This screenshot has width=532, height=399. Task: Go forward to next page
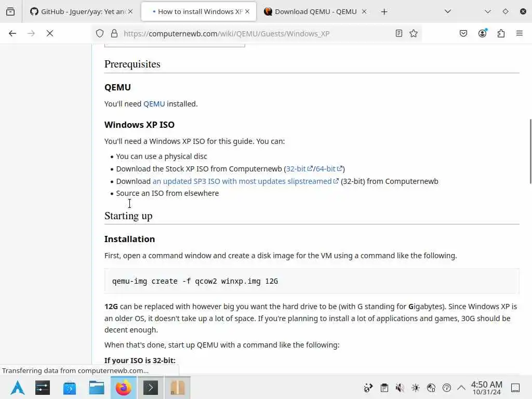pos(31,33)
